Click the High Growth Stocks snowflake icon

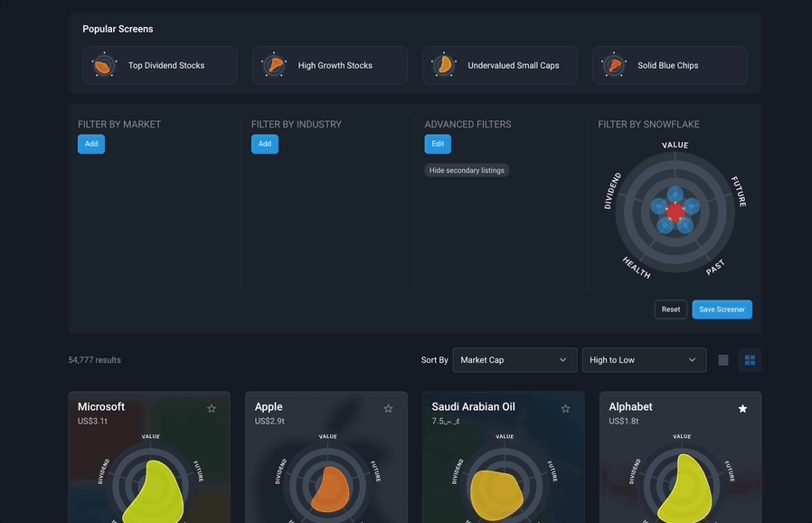coord(274,65)
